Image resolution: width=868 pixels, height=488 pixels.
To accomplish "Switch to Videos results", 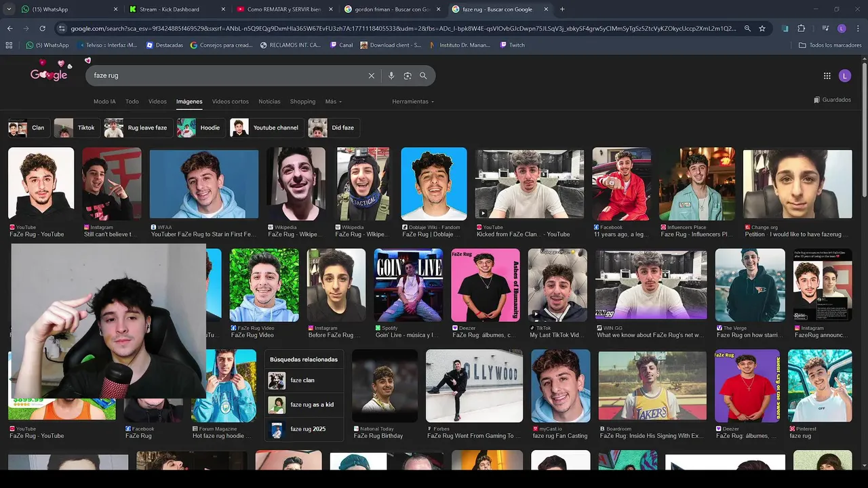I will tap(157, 102).
